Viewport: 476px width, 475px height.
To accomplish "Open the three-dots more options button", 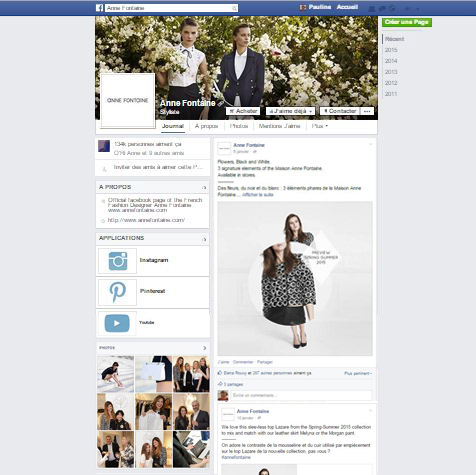I will (367, 111).
